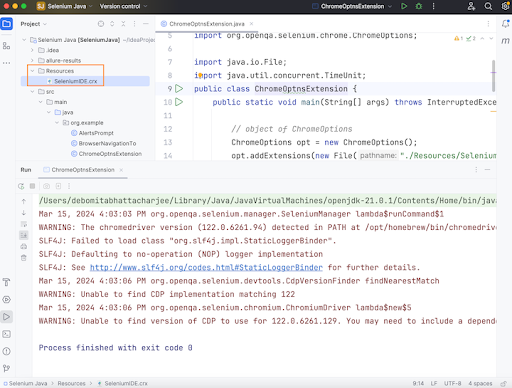The height and width of the screenshot is (388, 512).
Task: Change LF line separator
Action: (x=434, y=383)
